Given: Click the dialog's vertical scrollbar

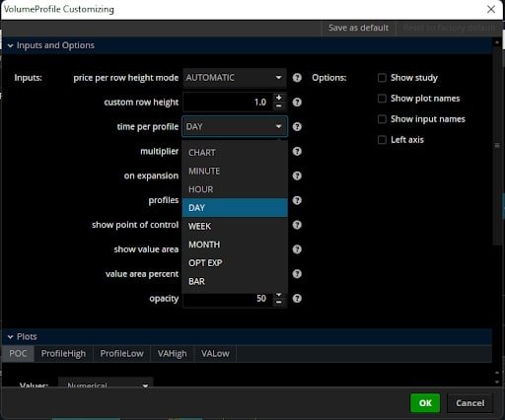Looking at the screenshot, I should 497,146.
